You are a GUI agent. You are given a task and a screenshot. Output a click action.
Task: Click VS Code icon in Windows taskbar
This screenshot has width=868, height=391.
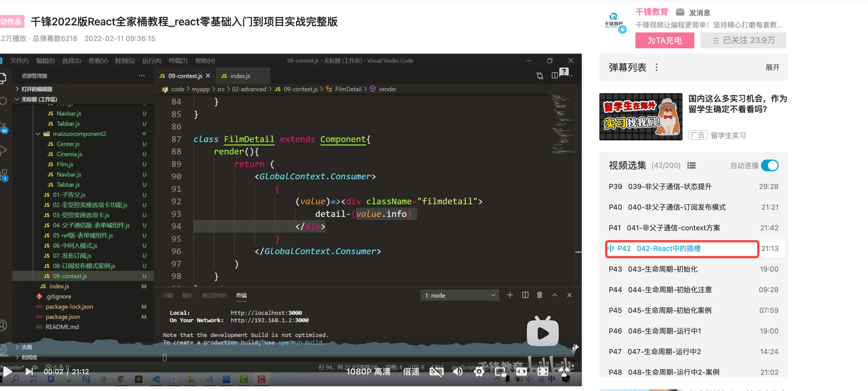pyautogui.click(x=156, y=379)
